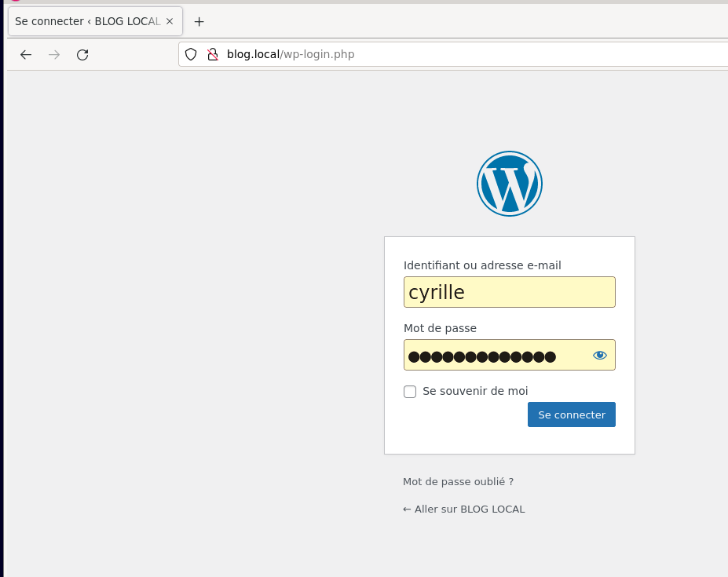Click inside the masked password field

pyautogui.click(x=495, y=356)
